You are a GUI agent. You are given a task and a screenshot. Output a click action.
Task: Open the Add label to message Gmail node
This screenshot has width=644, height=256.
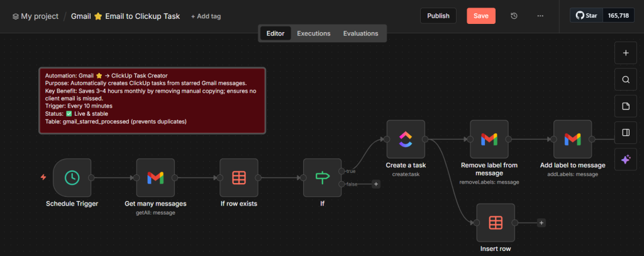pyautogui.click(x=572, y=139)
